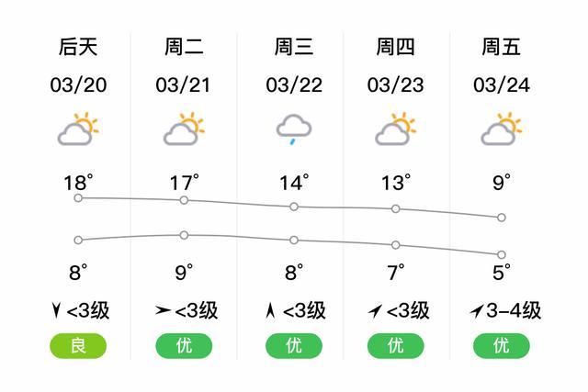Select the 后天 day column header
588x392 pixels.
[x=78, y=47]
